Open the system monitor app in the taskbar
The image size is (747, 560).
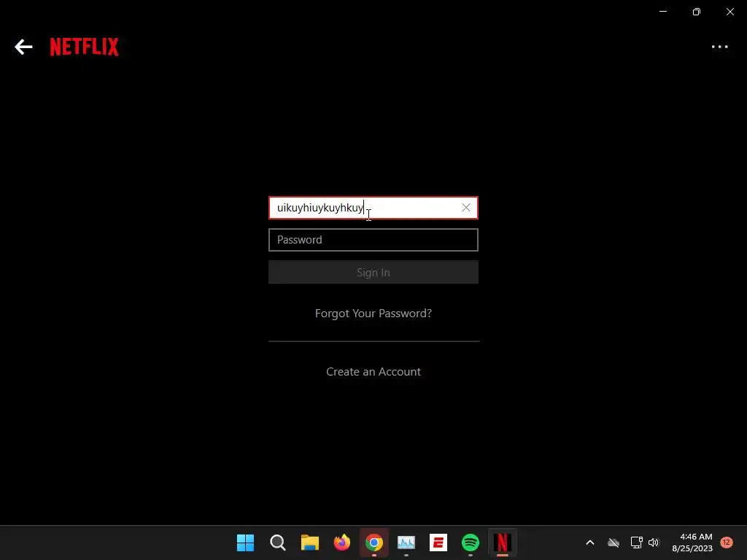406,542
